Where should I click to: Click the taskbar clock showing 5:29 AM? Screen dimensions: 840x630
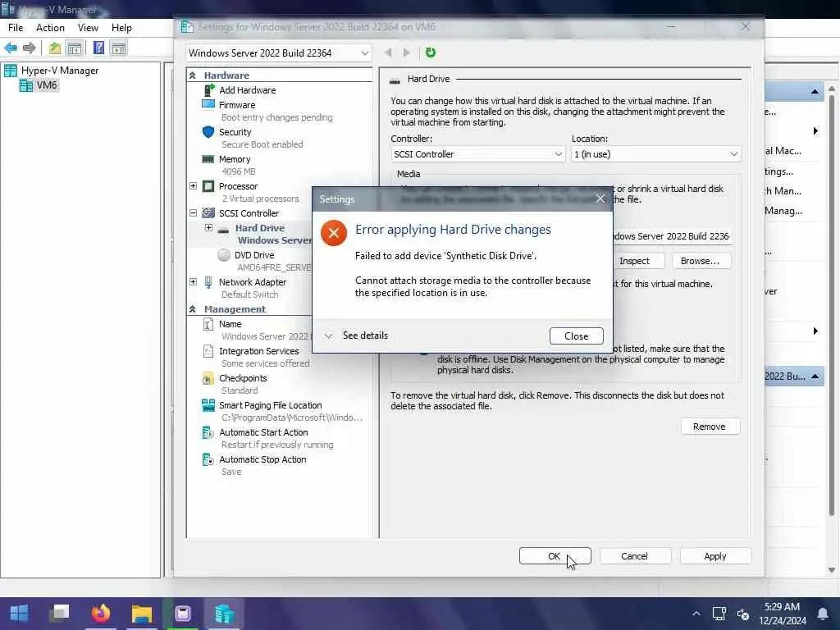tap(782, 614)
